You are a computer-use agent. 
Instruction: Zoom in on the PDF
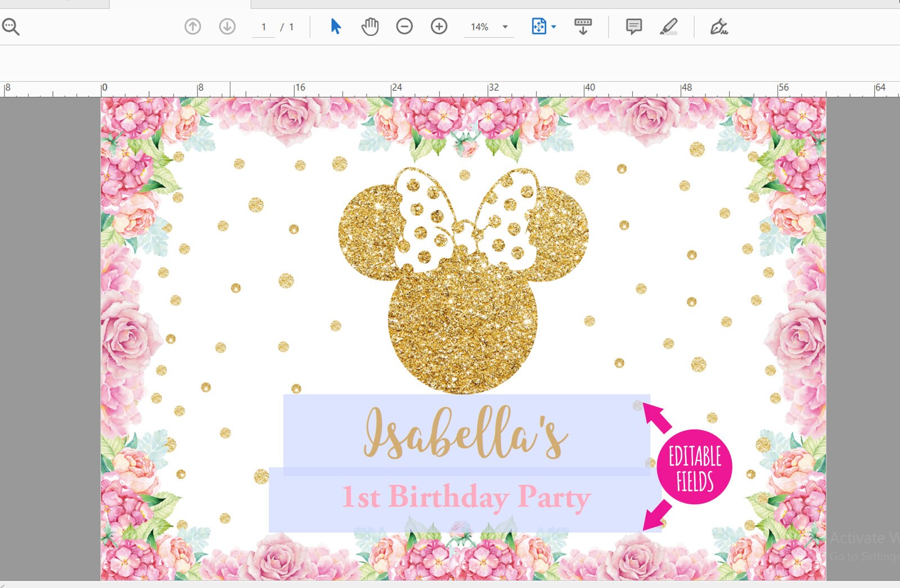438,26
